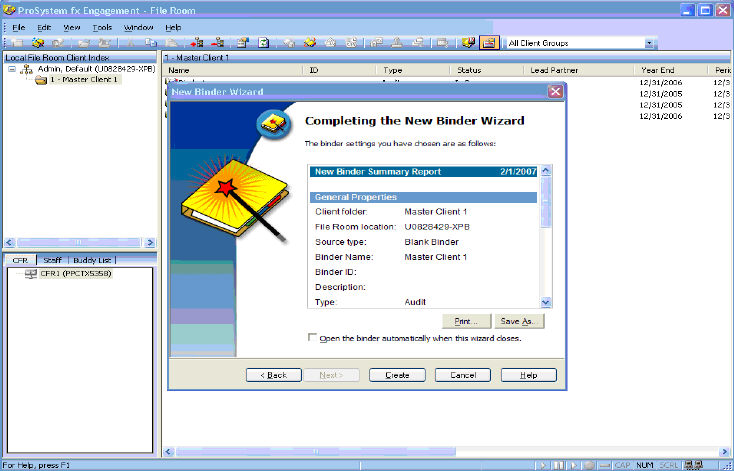Go back with the Back button
The width and height of the screenshot is (734, 471).
point(273,375)
